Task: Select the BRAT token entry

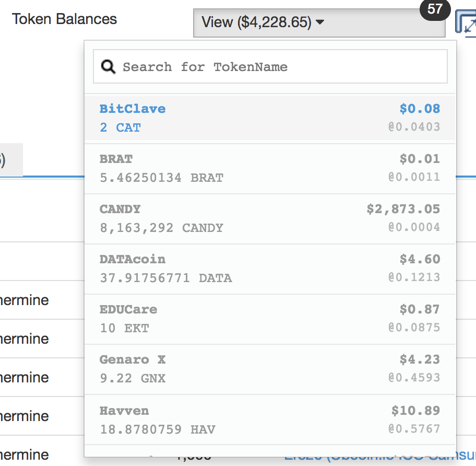Action: pyautogui.click(x=270, y=168)
